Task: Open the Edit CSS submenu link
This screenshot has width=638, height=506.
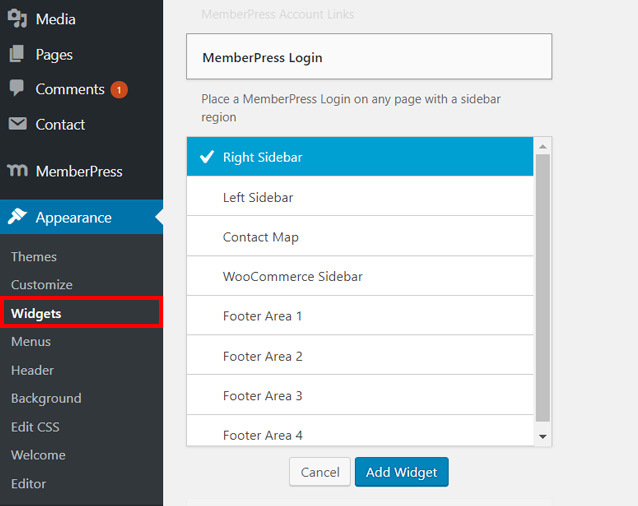Action: (35, 427)
